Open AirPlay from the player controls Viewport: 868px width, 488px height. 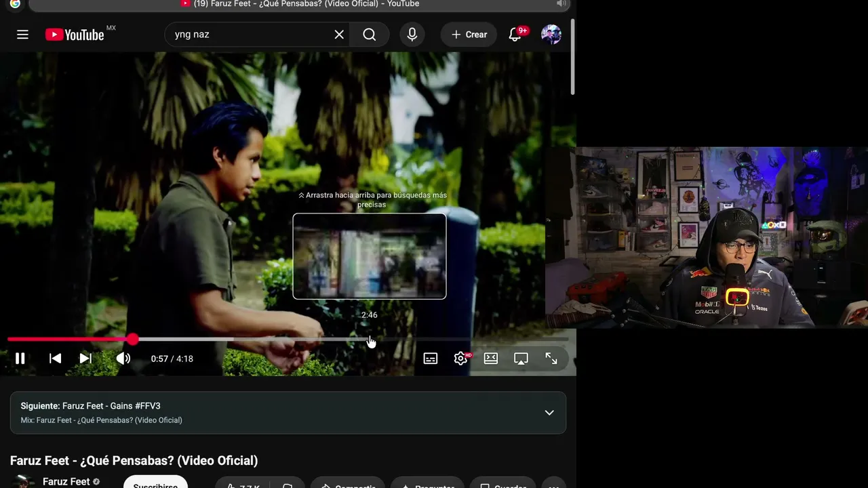click(521, 359)
